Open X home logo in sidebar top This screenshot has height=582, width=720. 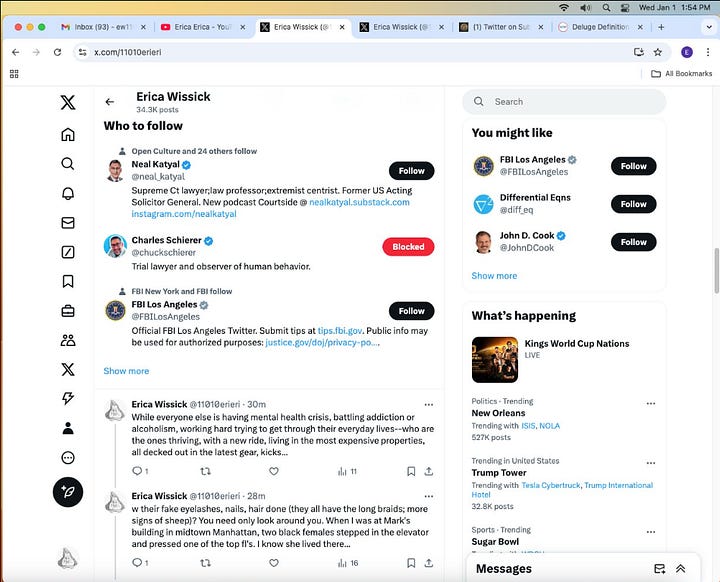(x=68, y=102)
